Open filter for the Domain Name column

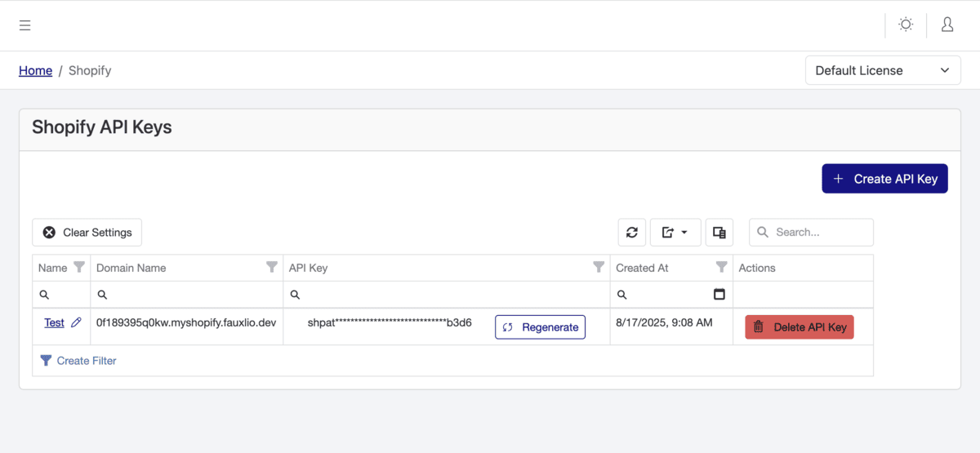coord(272,267)
